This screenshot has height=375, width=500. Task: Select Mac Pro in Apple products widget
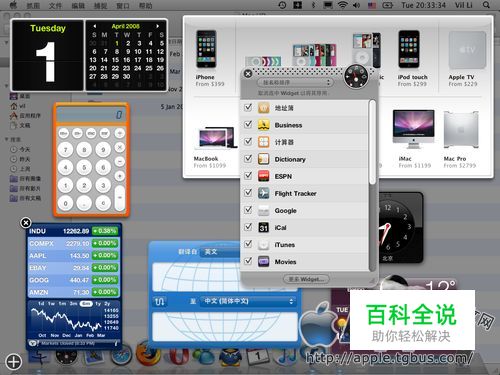(x=460, y=139)
